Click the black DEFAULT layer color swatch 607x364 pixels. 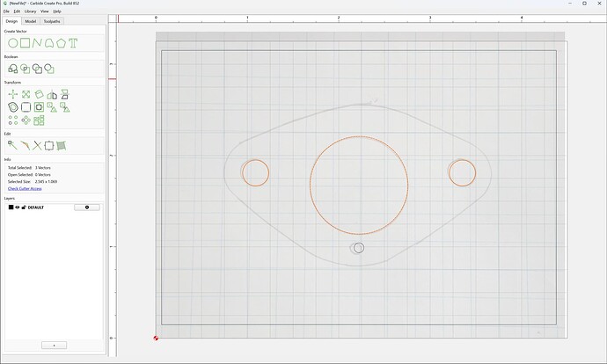pos(11,207)
